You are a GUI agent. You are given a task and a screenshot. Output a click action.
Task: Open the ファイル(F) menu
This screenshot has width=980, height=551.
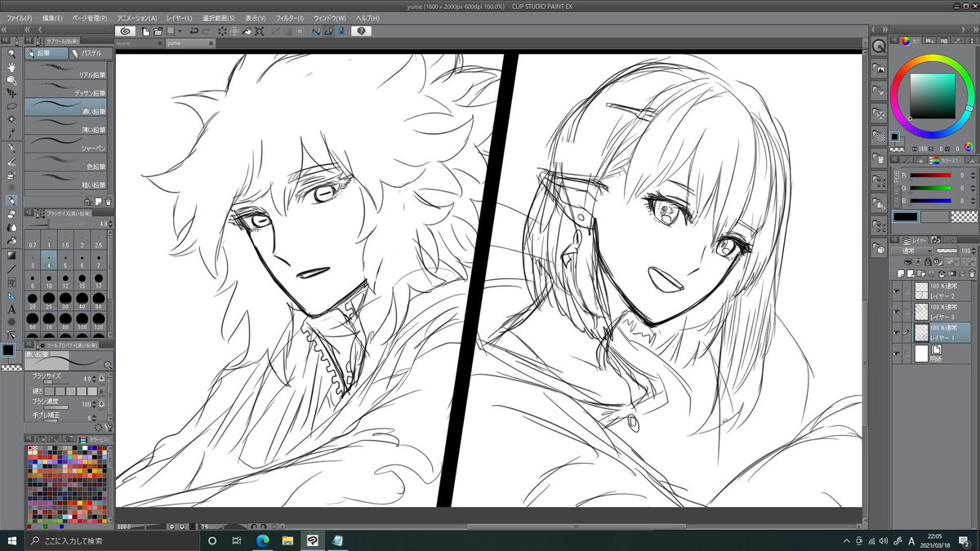point(19,17)
